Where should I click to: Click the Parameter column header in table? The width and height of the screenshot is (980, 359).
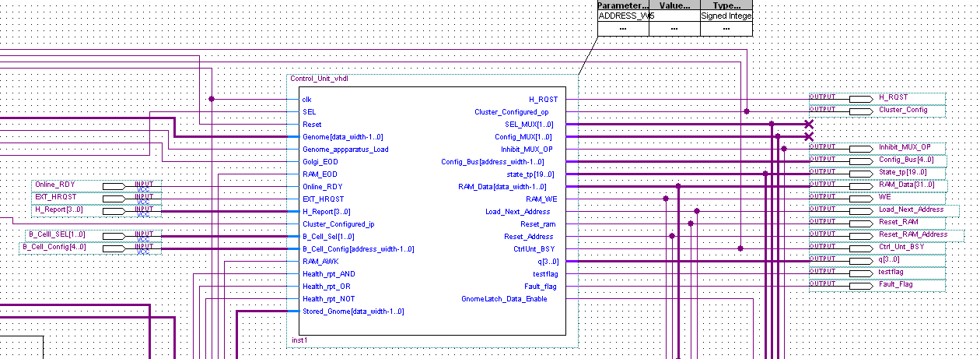pos(622,5)
